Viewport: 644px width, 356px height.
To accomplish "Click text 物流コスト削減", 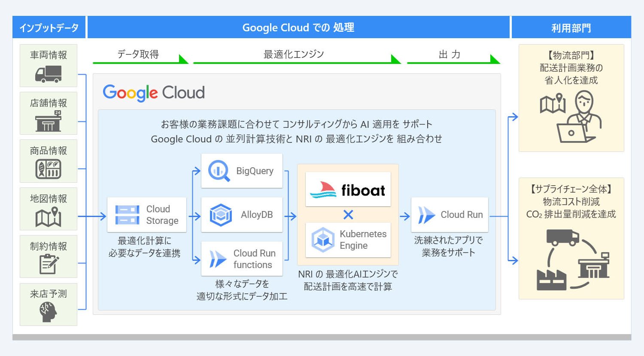I will point(571,202).
